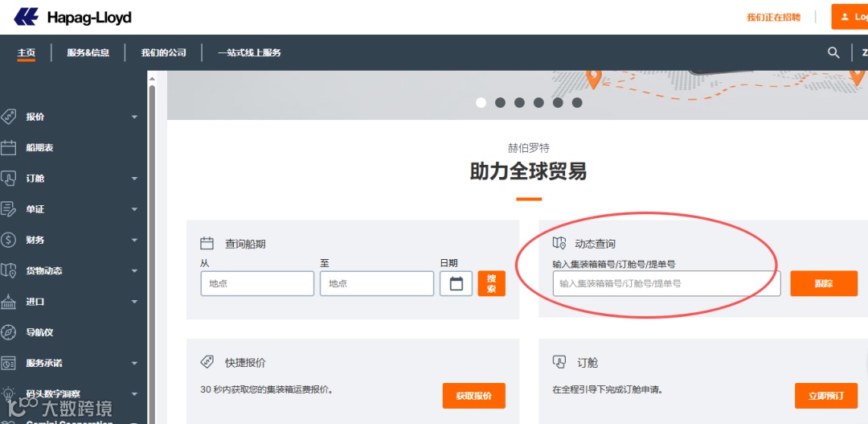The height and width of the screenshot is (424, 868).
Task: Open 船期表 in the sidebar
Action: [x=39, y=148]
